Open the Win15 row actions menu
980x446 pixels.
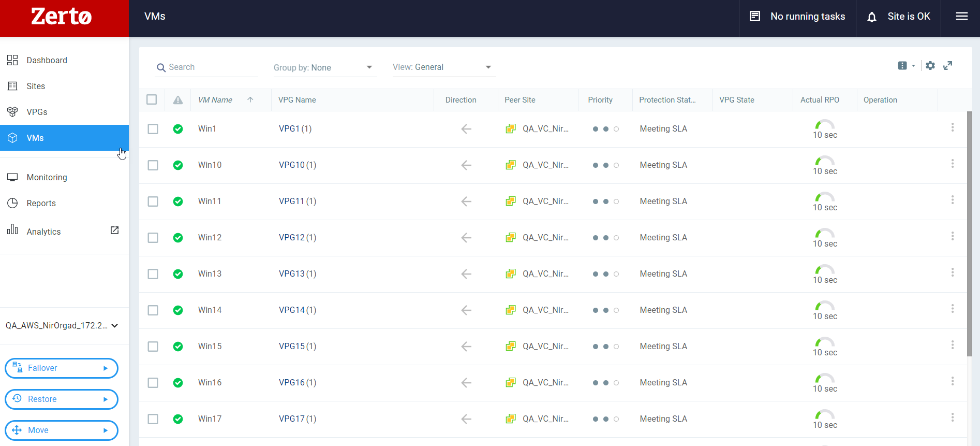tap(952, 345)
